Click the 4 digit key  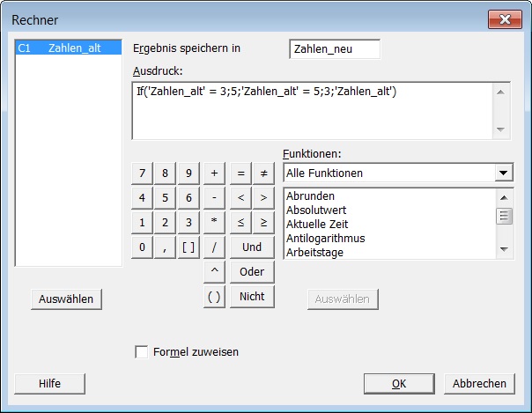point(142,197)
